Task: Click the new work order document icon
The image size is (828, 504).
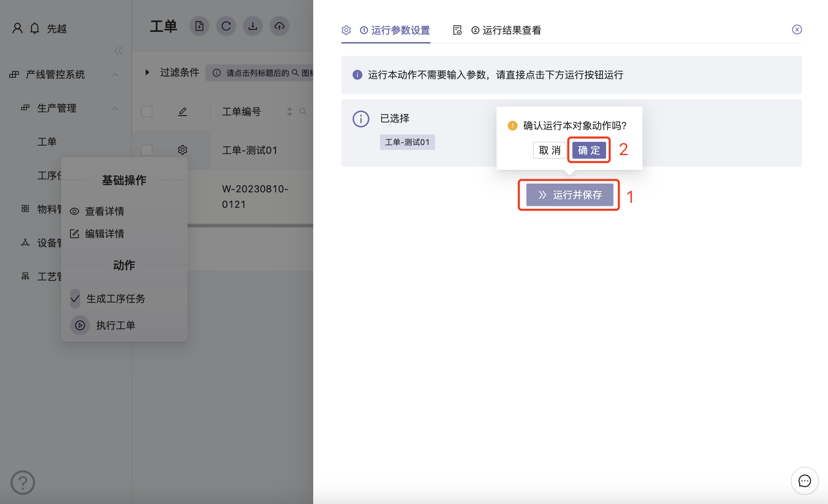Action: [x=199, y=26]
